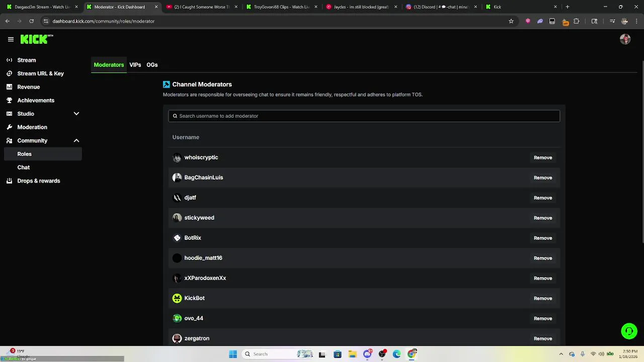This screenshot has height=362, width=644.
Task: Open Achievements in the sidebar
Action: tap(36, 100)
